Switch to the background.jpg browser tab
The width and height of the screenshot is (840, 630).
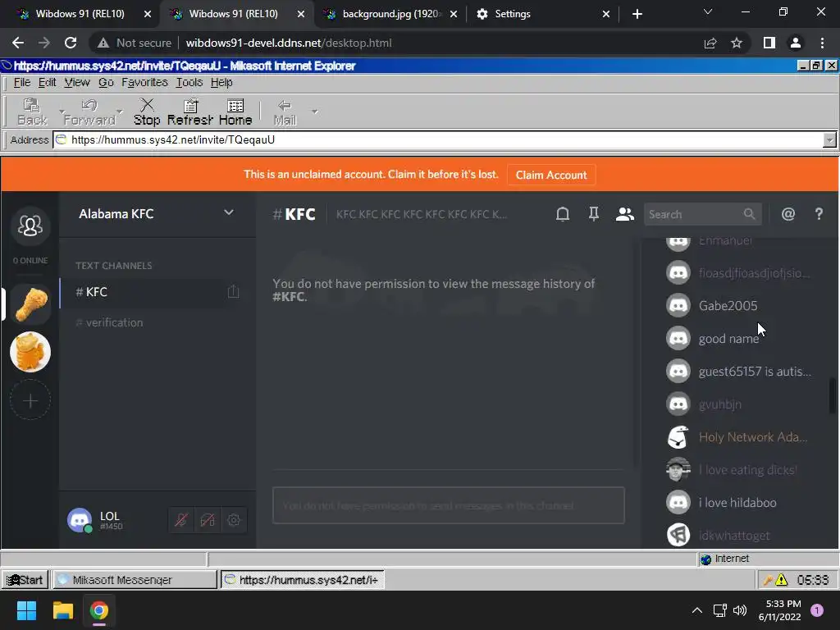click(390, 14)
